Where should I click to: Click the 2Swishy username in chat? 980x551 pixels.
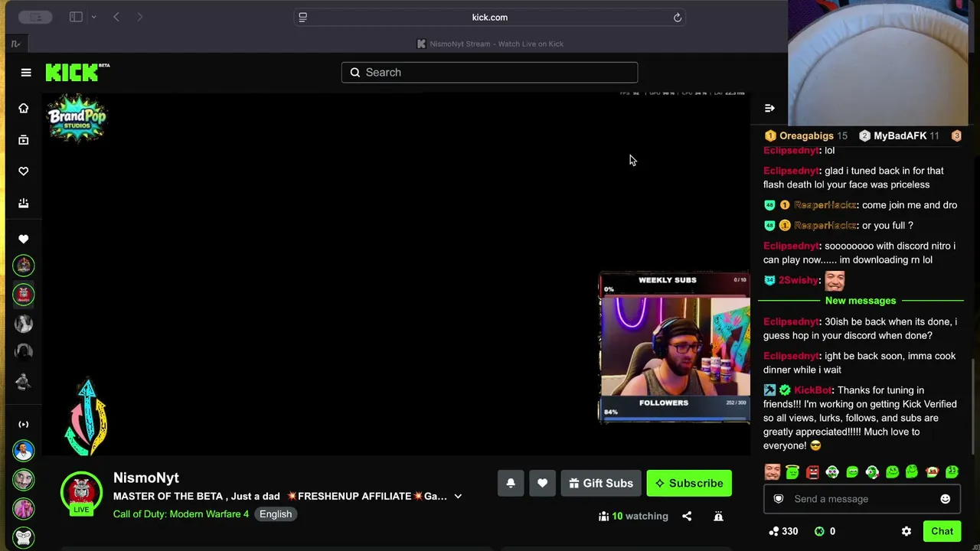click(x=798, y=281)
